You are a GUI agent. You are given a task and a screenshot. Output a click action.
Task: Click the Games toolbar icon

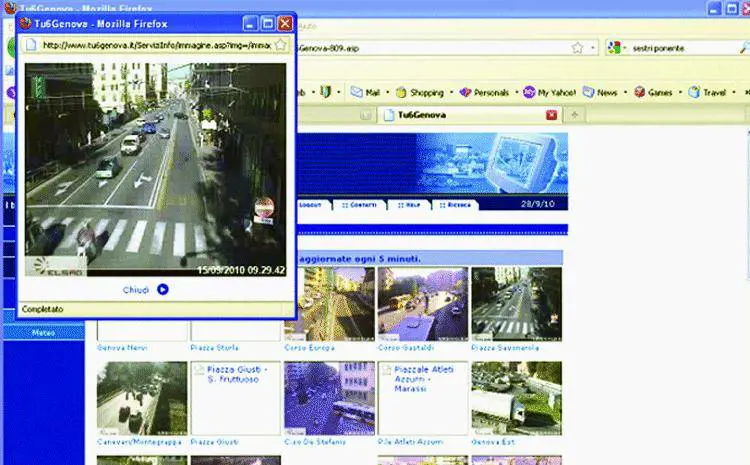tap(640, 92)
